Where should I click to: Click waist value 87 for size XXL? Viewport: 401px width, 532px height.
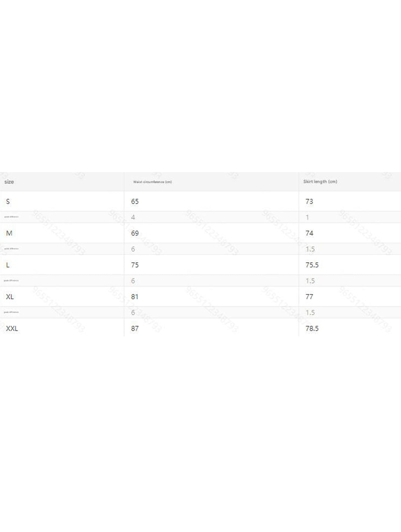click(135, 329)
